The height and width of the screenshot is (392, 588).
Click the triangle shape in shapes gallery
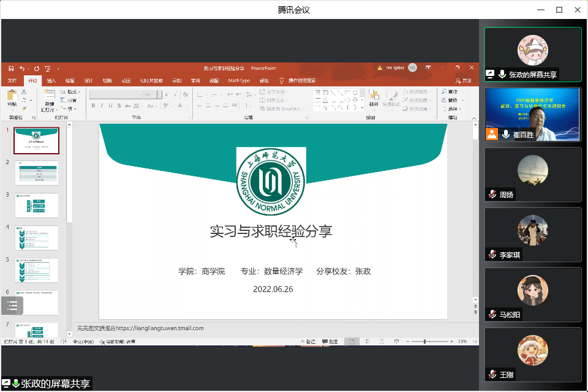point(325,100)
